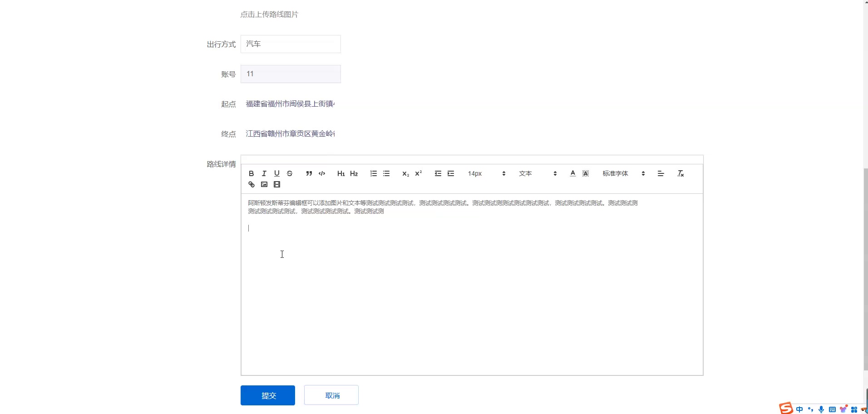Toggle italic formatting
This screenshot has width=868, height=414.
264,173
